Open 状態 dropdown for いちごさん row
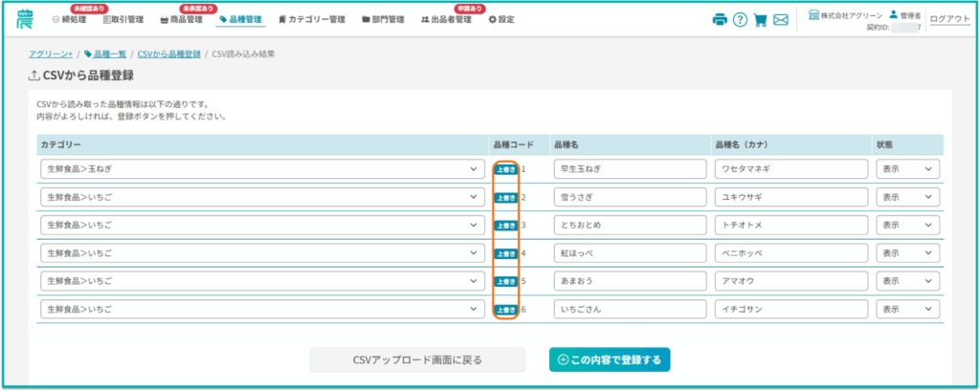Image resolution: width=980 pixels, height=391 pixels. pos(907,311)
